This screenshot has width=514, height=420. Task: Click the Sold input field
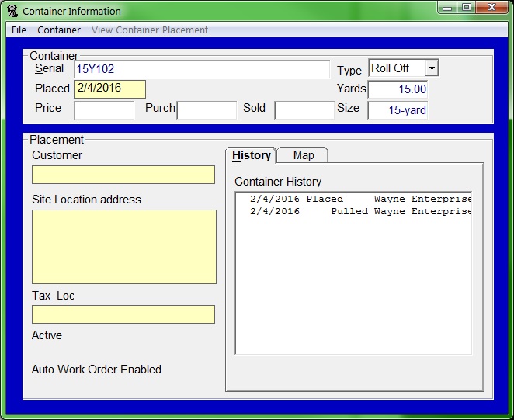pos(304,109)
